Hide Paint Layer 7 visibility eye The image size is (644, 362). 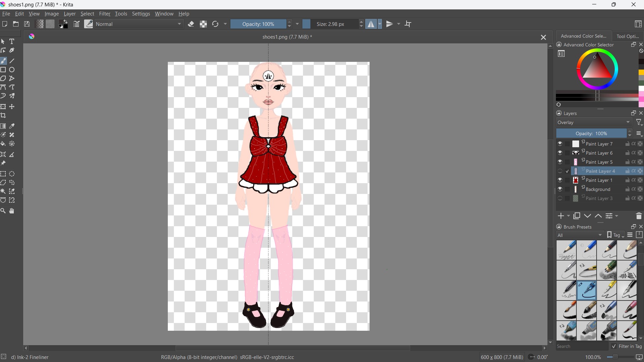(x=560, y=144)
